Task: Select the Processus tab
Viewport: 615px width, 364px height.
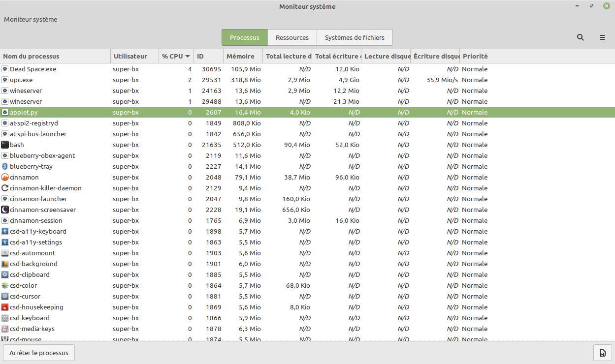Action: [244, 37]
